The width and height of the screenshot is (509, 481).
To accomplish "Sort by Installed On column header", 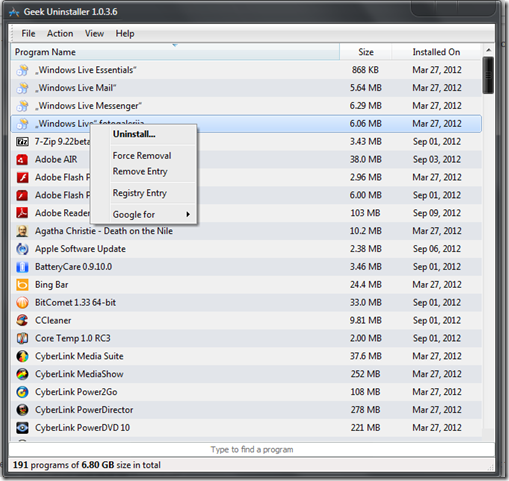I will pos(436,52).
